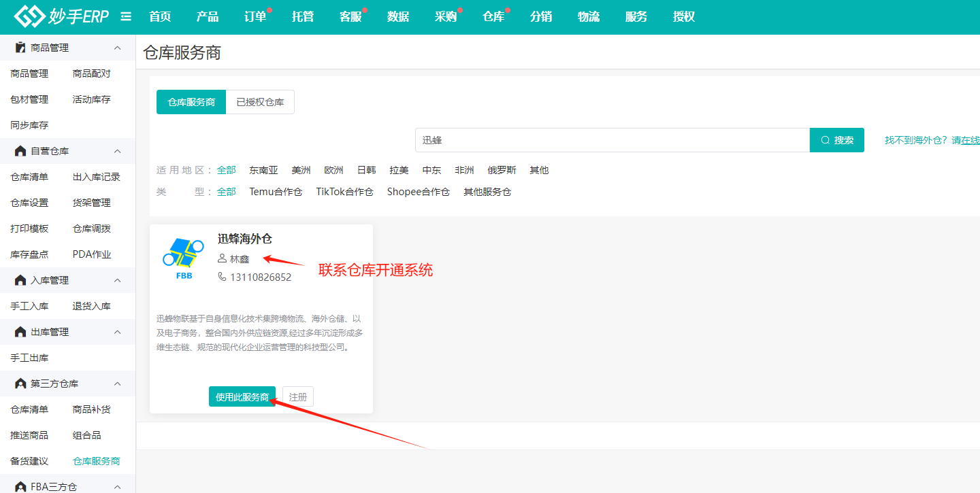Image resolution: width=980 pixels, height=493 pixels.
Task: Open 出入库记录 in sidebar
Action: [97, 177]
